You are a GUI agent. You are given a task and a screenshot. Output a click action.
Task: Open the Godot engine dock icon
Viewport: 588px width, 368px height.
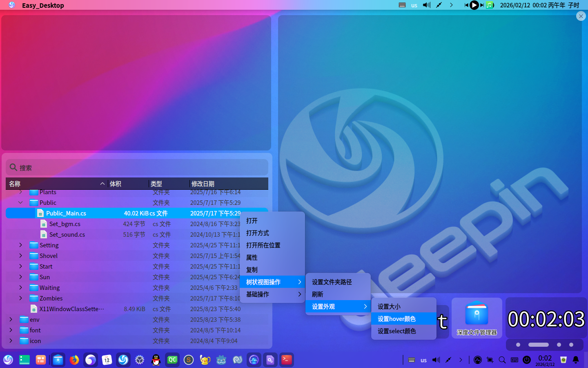221,360
